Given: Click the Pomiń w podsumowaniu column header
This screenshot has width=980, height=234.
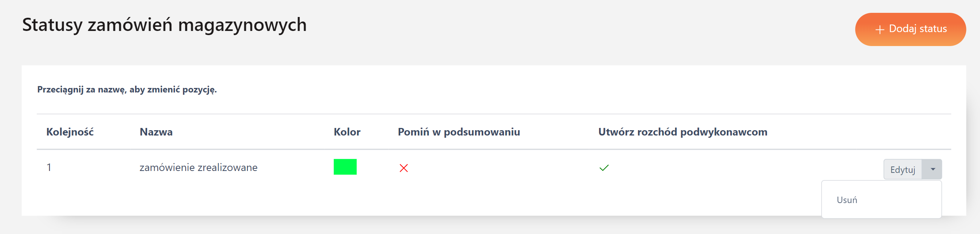Looking at the screenshot, I should pos(458,132).
